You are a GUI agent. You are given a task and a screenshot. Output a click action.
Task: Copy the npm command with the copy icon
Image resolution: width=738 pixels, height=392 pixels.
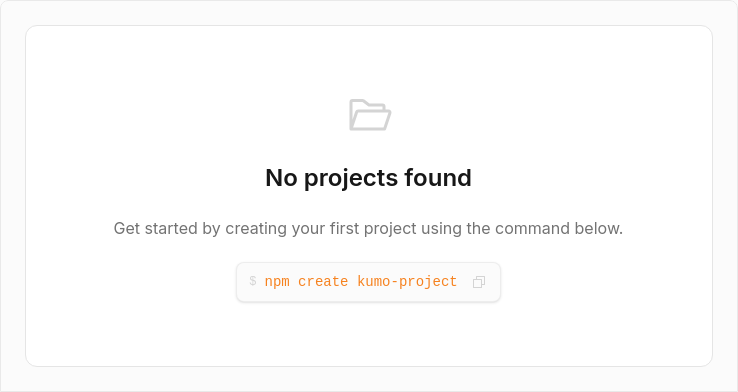[x=479, y=282]
